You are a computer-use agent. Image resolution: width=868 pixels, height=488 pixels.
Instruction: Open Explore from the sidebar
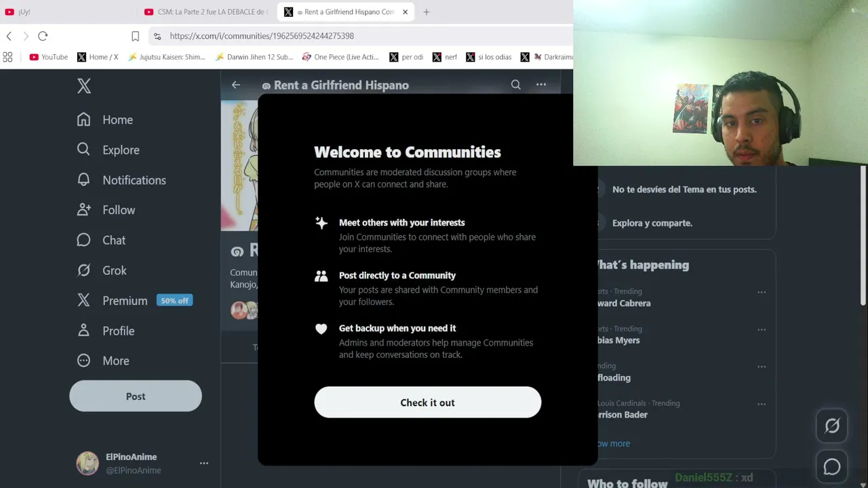(108, 150)
